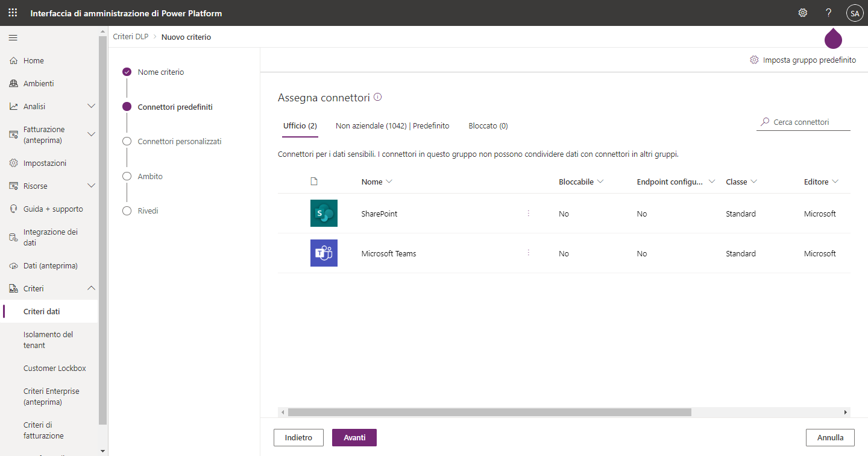
Task: Click the document type column header icon
Action: tap(313, 182)
